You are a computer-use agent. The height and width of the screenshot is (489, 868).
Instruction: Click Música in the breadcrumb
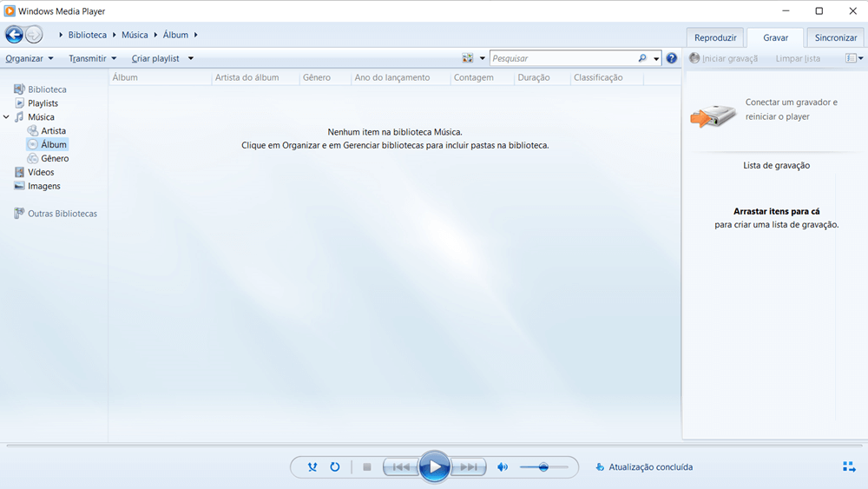(x=135, y=35)
